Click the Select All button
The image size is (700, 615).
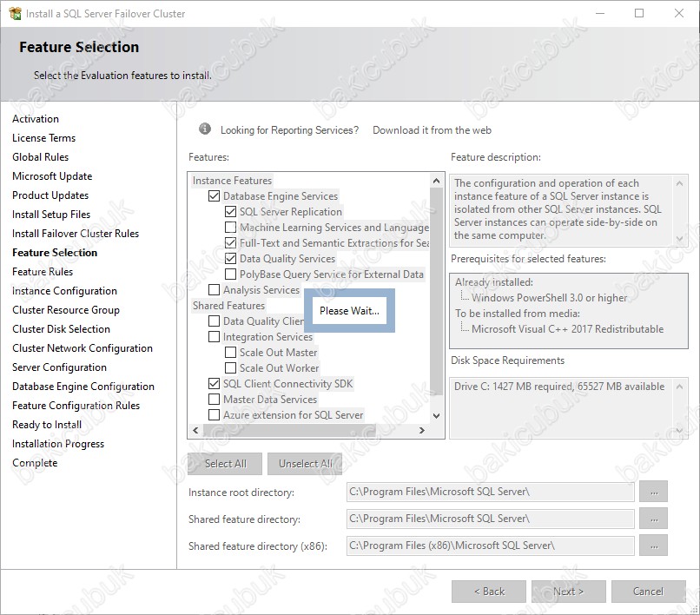(x=225, y=464)
